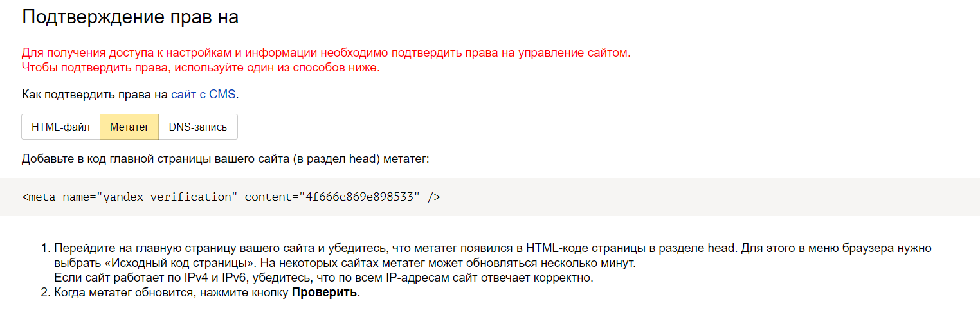Image resolution: width=980 pixels, height=335 pixels.
Task: Click the "Как подтвердить права на" text
Action: point(95,95)
